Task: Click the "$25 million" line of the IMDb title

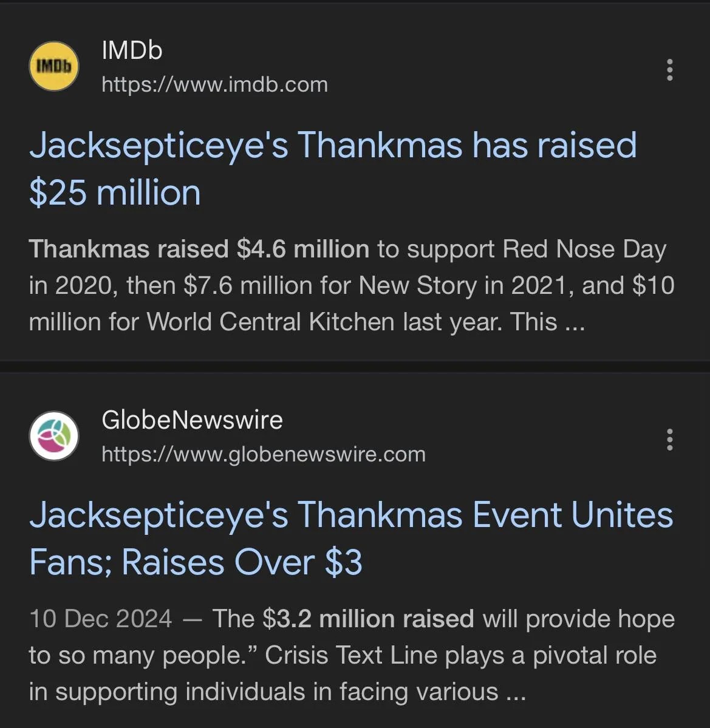Action: [x=115, y=192]
